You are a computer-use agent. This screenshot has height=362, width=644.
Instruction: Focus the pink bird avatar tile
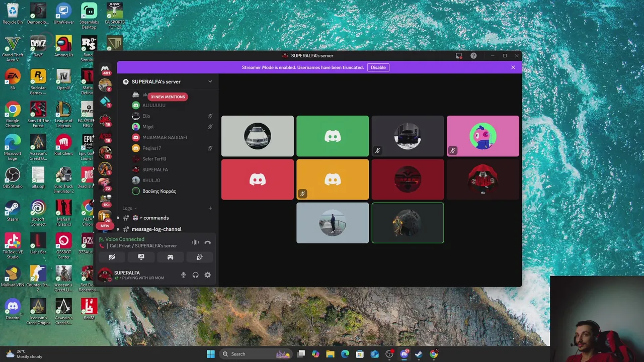pos(483,136)
